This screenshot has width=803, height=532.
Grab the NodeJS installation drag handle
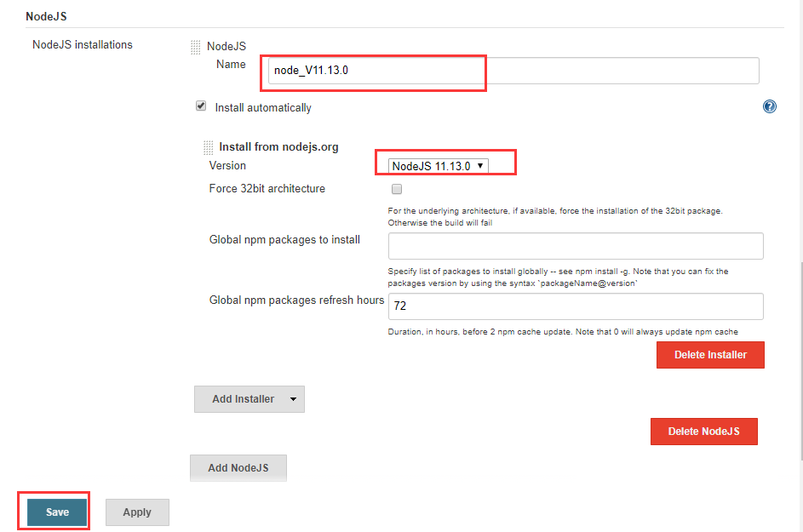pos(195,47)
